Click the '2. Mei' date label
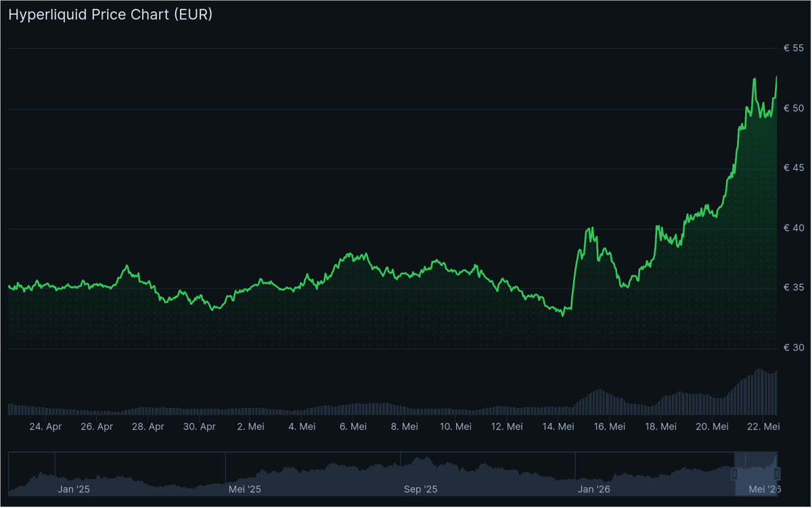812x508 pixels. (x=250, y=427)
